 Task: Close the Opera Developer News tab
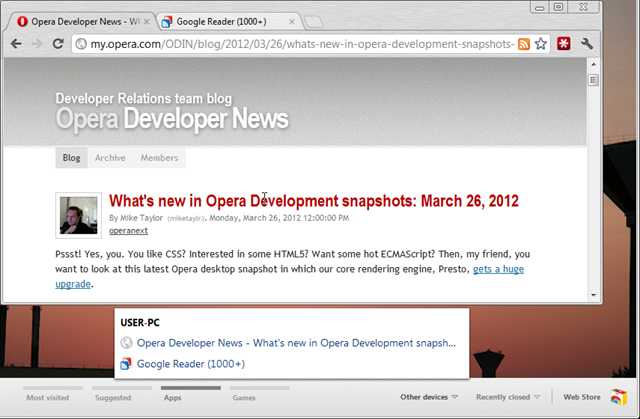click(148, 21)
